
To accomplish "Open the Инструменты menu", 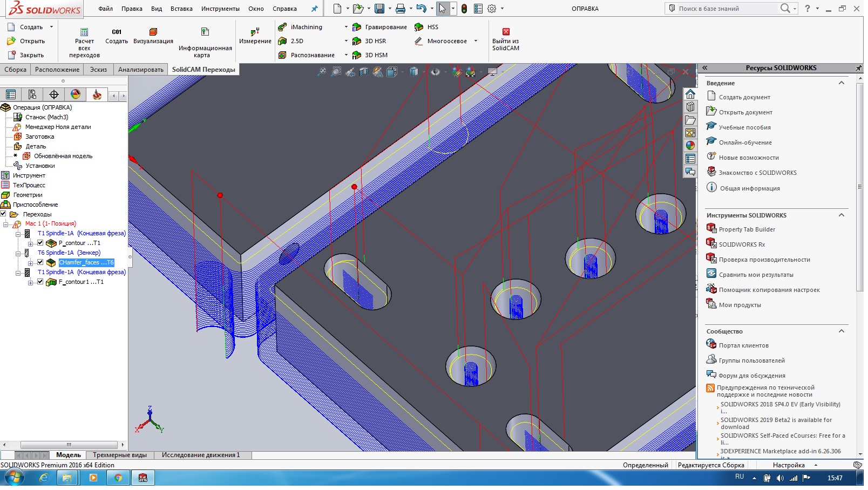I will (220, 9).
